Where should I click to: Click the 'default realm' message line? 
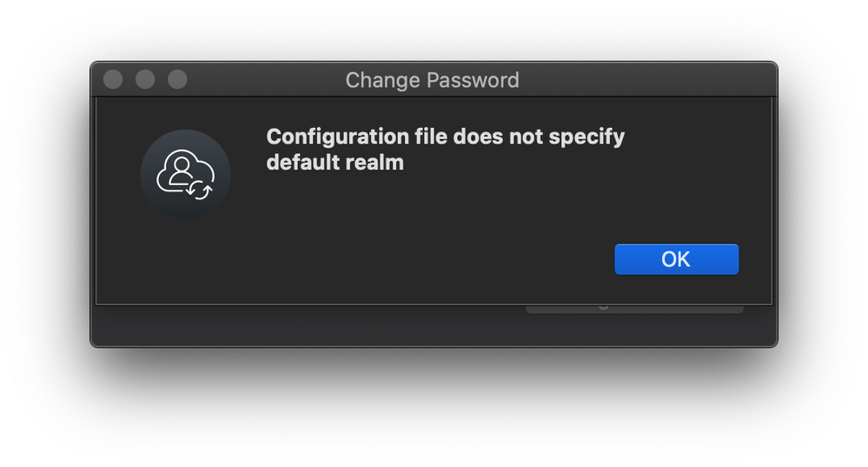click(335, 163)
